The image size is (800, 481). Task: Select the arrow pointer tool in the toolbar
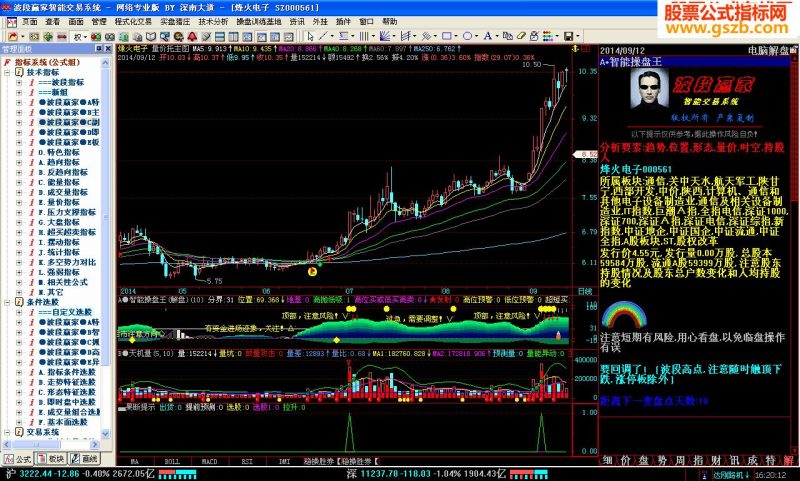click(310, 36)
